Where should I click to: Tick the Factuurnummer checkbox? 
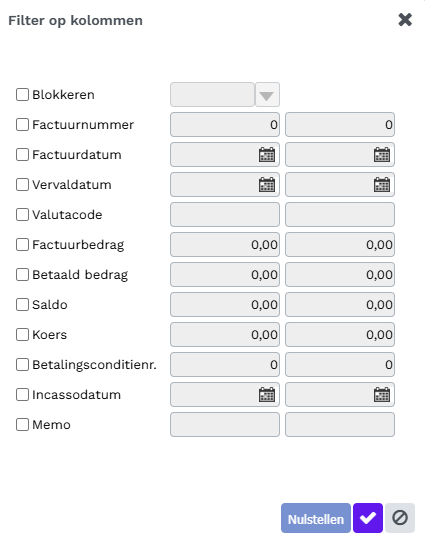click(22, 125)
